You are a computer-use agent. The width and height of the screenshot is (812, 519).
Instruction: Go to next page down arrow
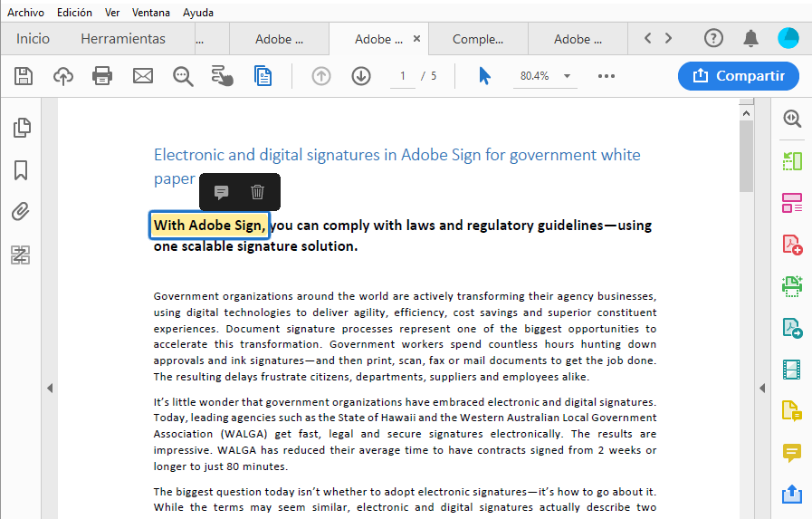tap(361, 76)
